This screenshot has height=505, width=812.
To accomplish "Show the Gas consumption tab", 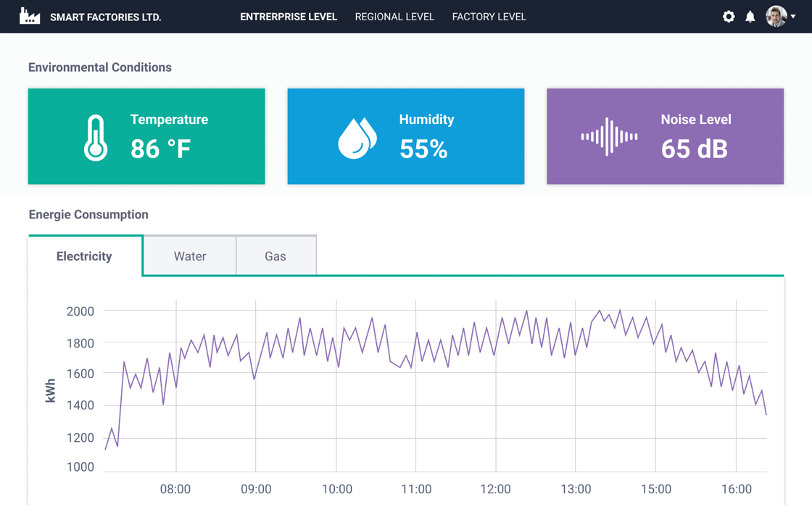I will point(275,256).
